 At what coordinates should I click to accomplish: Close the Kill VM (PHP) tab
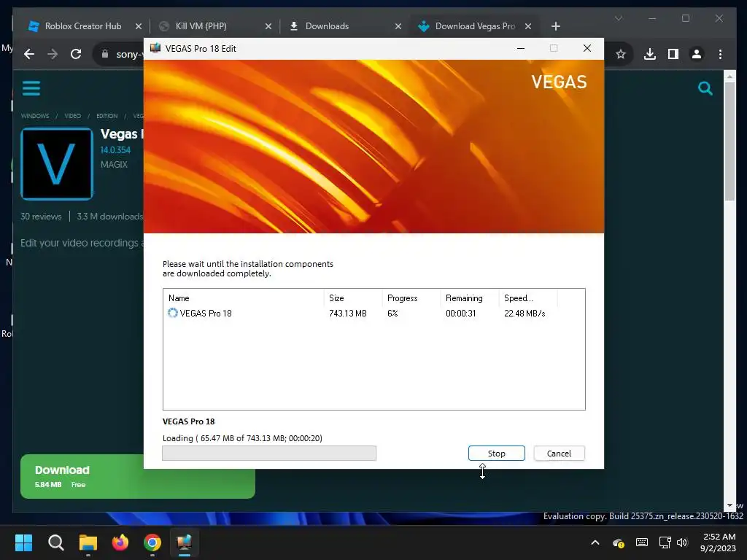pos(268,26)
